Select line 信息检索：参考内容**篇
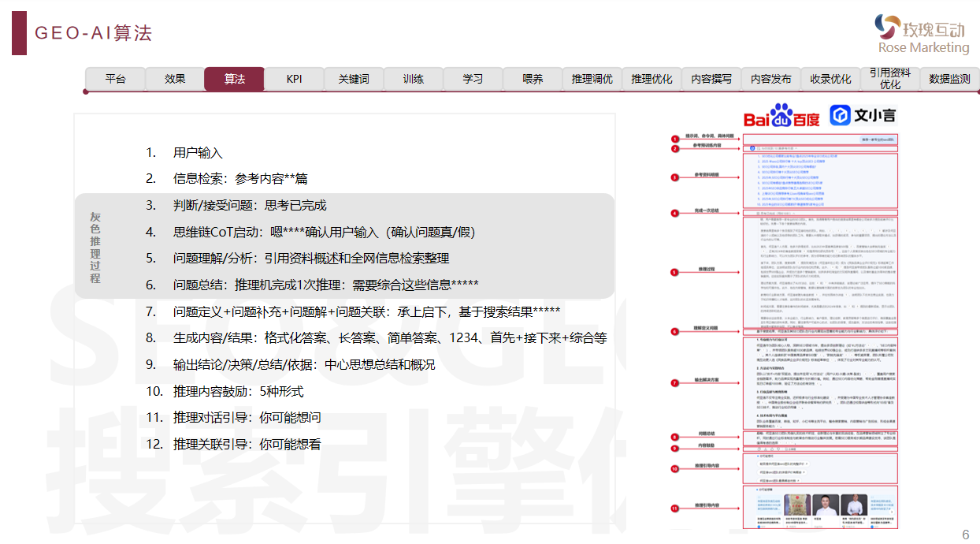This screenshot has height=544, width=980. (240, 179)
